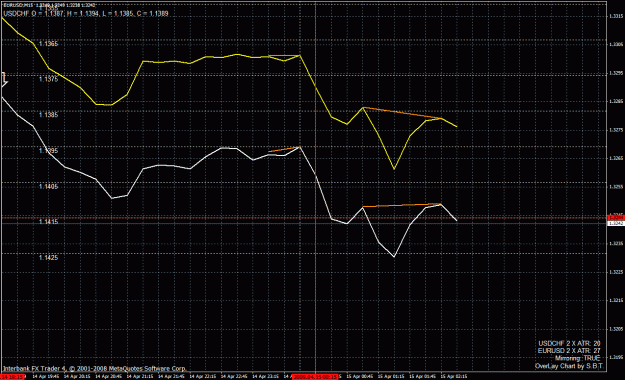This screenshot has width=625, height=380.
Task: Click overlay price label 1.1425
Action: (x=49, y=258)
